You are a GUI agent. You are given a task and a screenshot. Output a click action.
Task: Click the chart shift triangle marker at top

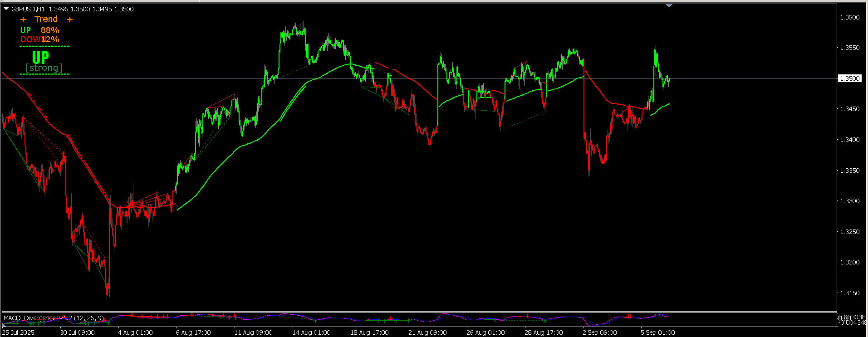[669, 6]
